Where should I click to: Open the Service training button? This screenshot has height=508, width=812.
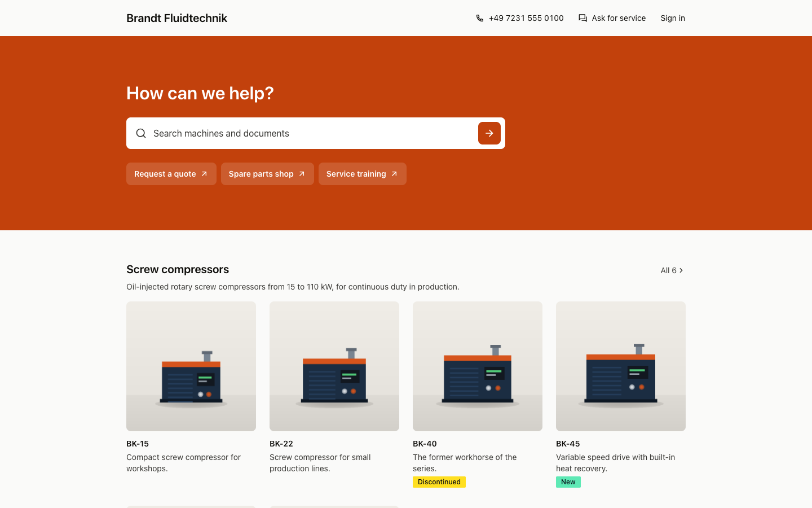click(363, 174)
